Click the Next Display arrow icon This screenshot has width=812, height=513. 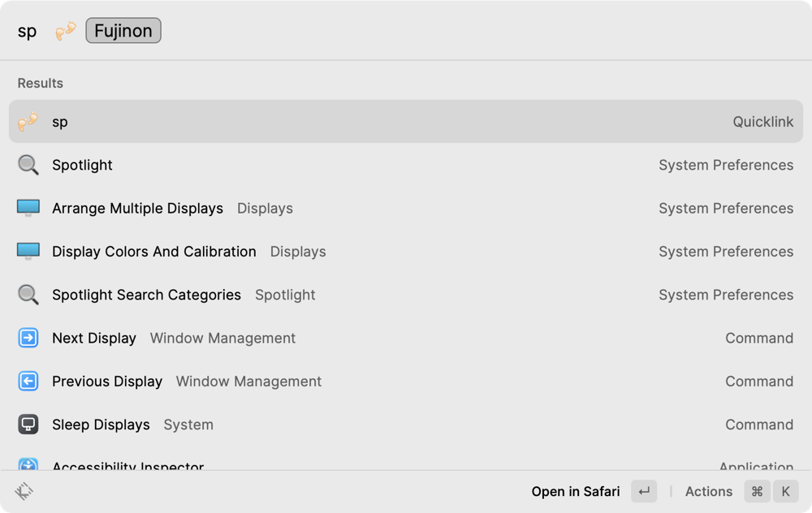(x=28, y=338)
